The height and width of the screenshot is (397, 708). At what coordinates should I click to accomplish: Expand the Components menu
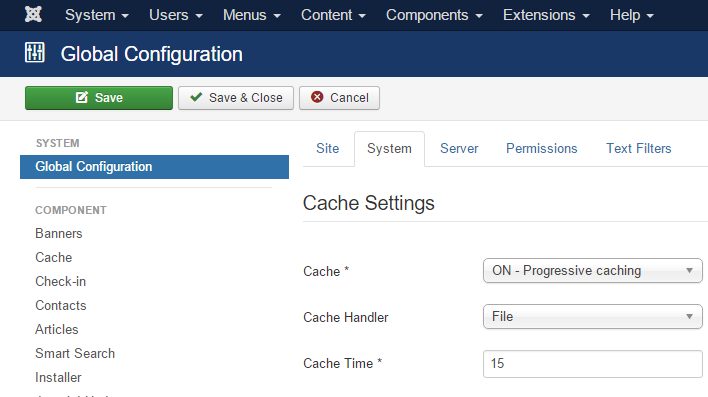point(434,15)
